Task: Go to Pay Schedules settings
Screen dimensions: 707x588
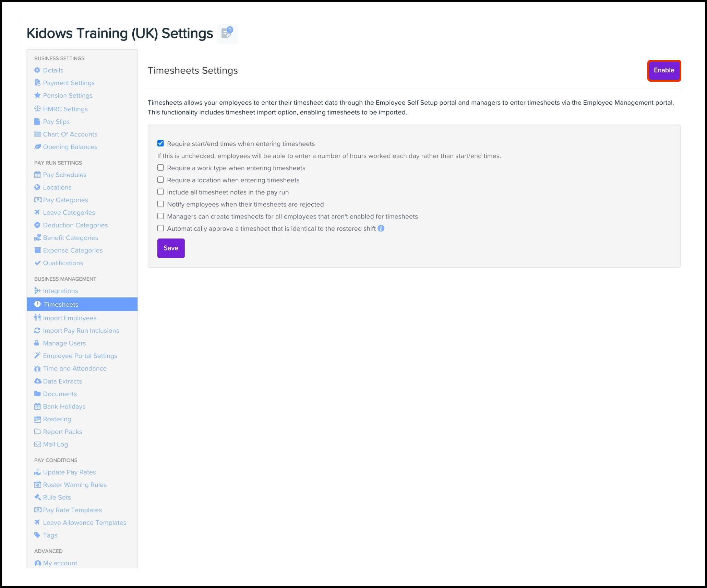Action: coord(64,175)
